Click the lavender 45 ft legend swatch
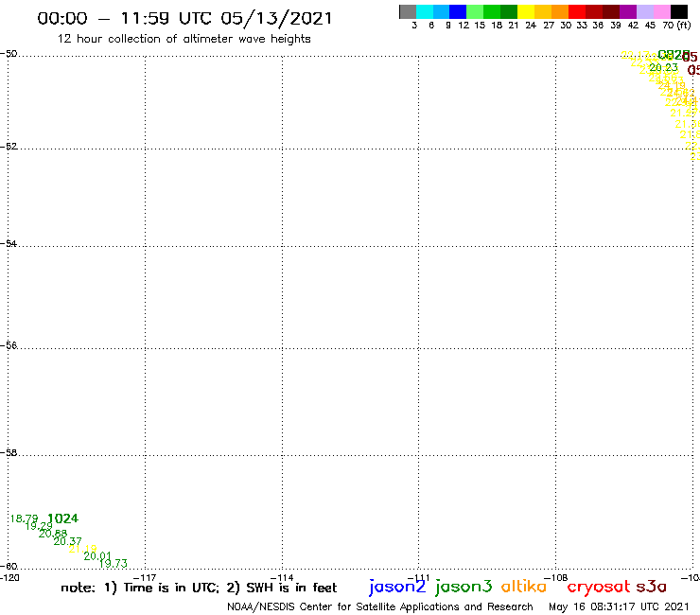Image resolution: width=700 pixels, height=615 pixels. click(644, 11)
